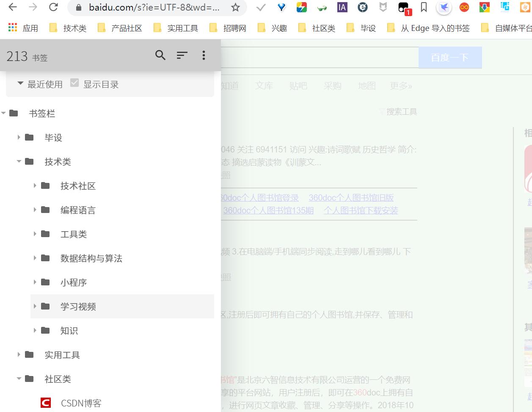Click the bookmark flag toolbar icon
The width and height of the screenshot is (532, 412).
pyautogui.click(x=423, y=7)
